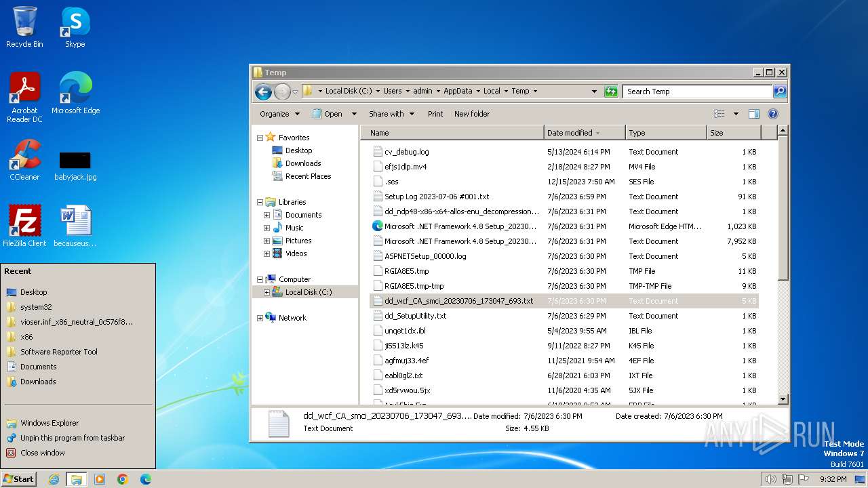
Task: Expand the Pictures library node
Action: 267,241
